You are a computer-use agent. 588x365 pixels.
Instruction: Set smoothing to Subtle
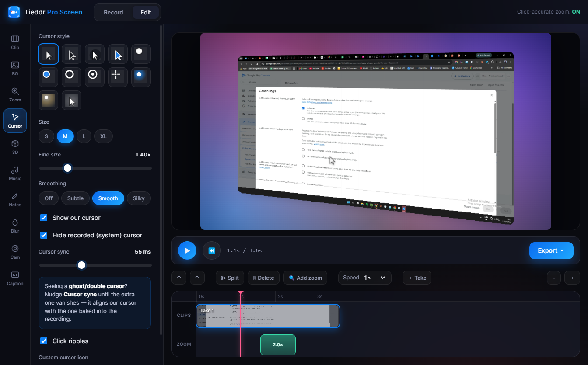tap(75, 198)
